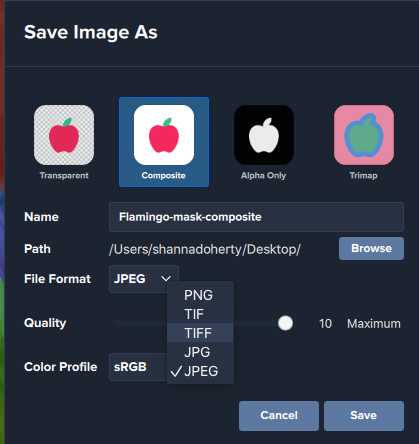Collapse the File Format JPEG dropdown
419x444 pixels.
coord(144,279)
